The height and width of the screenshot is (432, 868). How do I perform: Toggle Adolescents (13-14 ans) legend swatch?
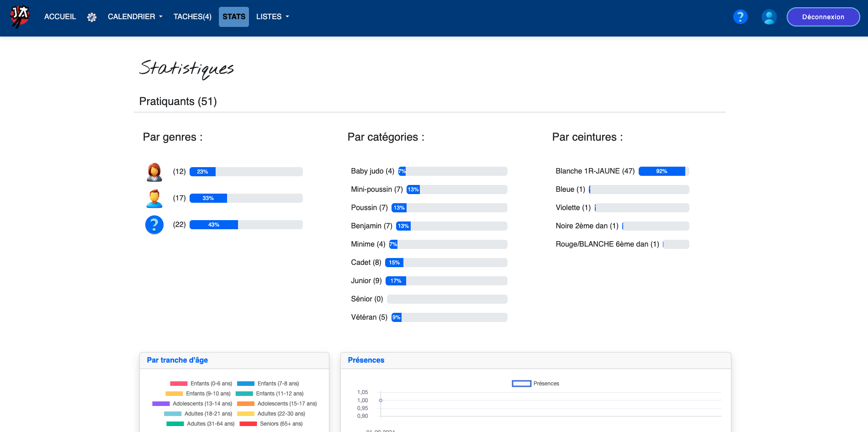click(161, 404)
